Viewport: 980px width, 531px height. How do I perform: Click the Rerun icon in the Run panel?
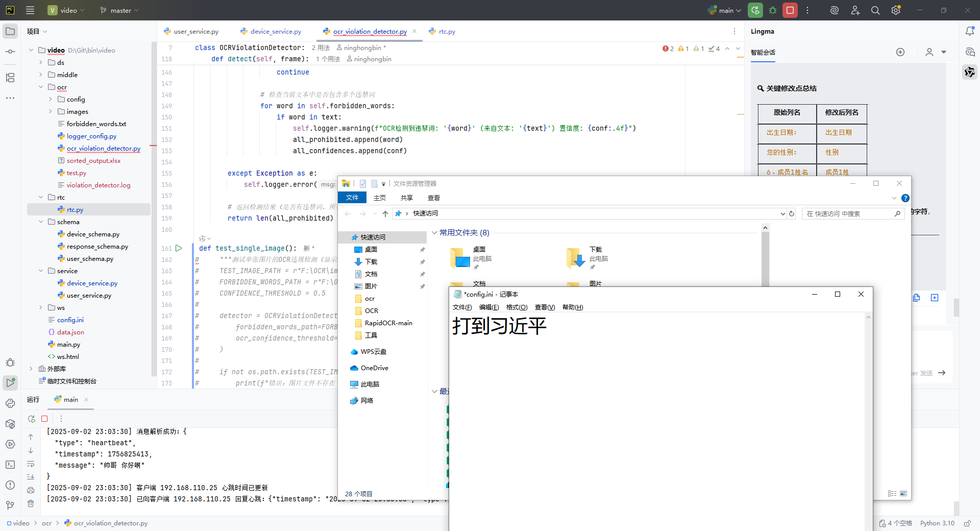tap(32, 419)
